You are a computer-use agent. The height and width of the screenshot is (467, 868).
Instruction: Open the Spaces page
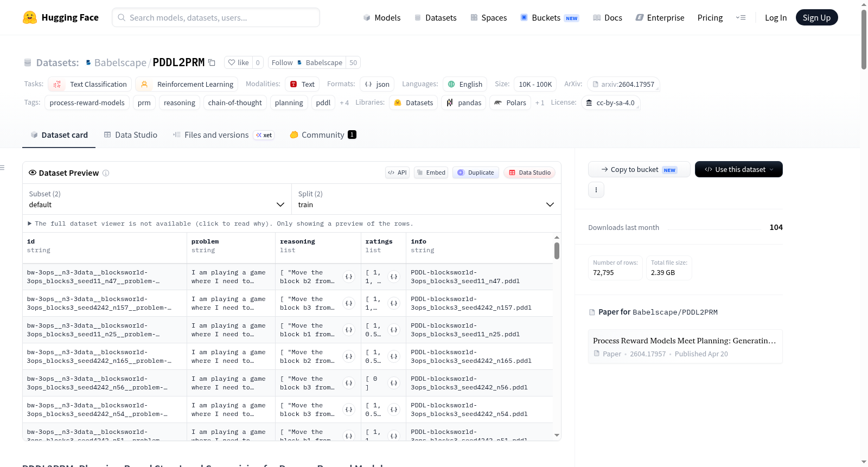[x=488, y=17]
